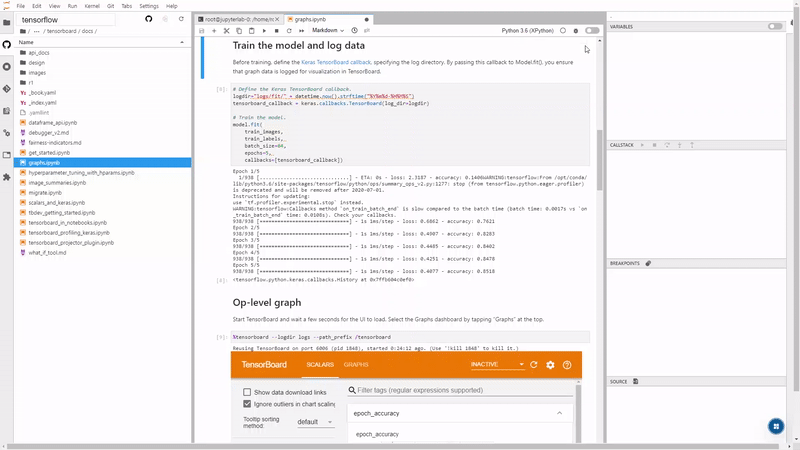Image resolution: width=800 pixels, height=450 pixels.
Task: Click the debugger bug icon in toolbar
Action: point(576,31)
